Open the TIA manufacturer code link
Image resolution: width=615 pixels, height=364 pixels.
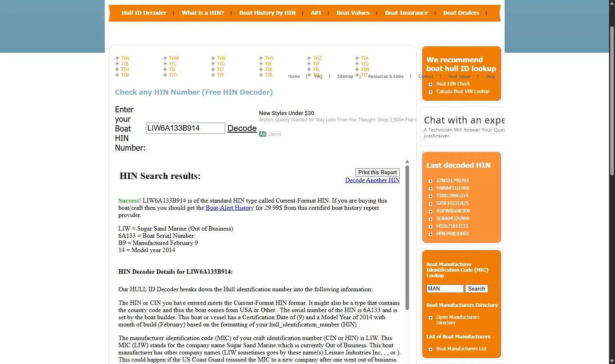(x=364, y=58)
